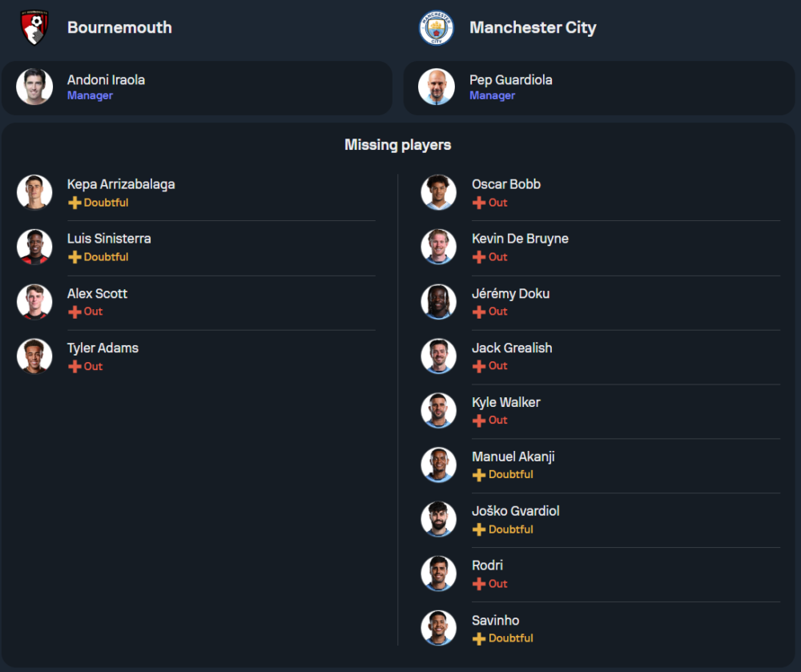Viewport: 801px width, 672px height.
Task: Click Jack Grealish's red Out icon
Action: (x=479, y=366)
